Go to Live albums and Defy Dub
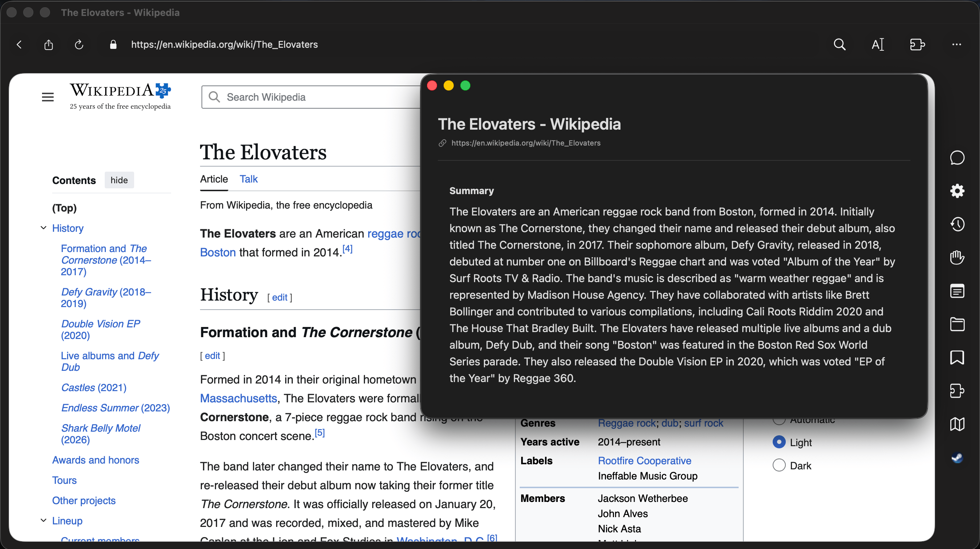 click(x=109, y=361)
